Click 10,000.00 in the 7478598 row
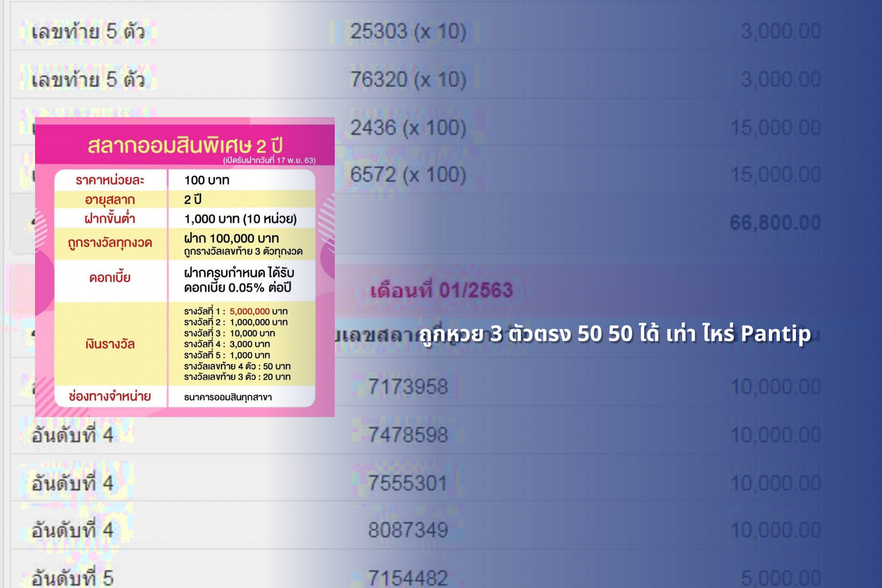 click(776, 436)
